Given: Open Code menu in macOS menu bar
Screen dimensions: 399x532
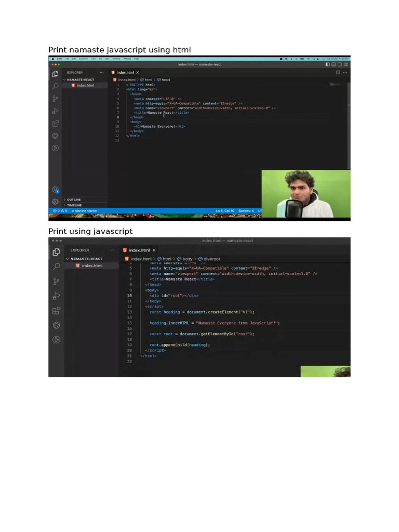Looking at the screenshot, I should pos(60,59).
